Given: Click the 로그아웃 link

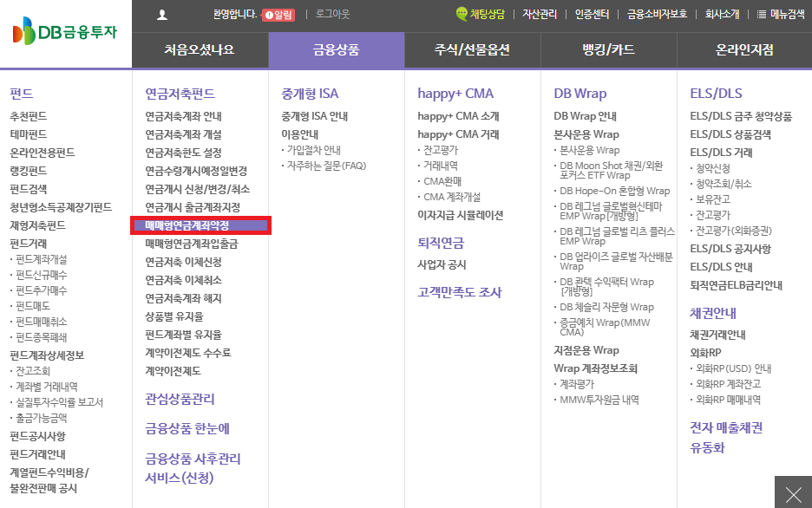Looking at the screenshot, I should (332, 14).
